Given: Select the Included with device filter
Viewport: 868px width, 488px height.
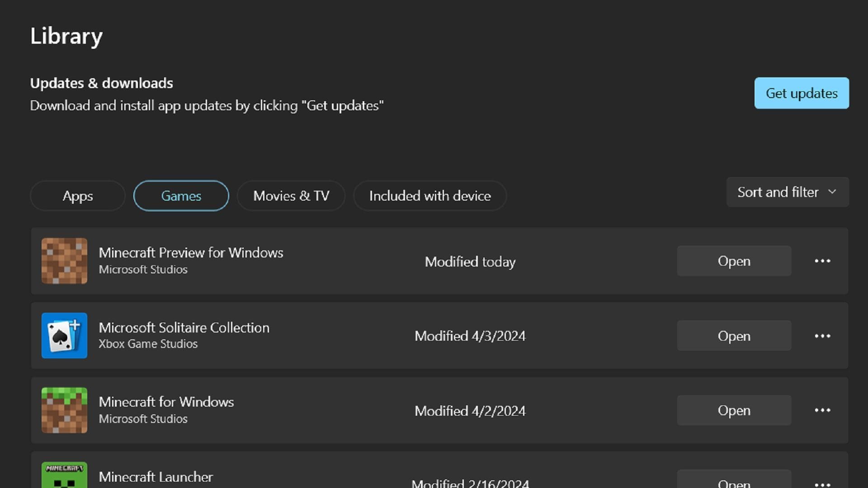Looking at the screenshot, I should [x=429, y=196].
